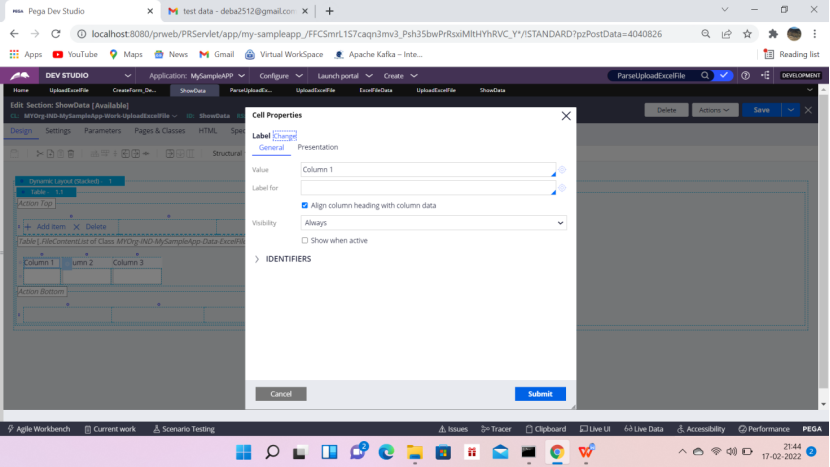The height and width of the screenshot is (467, 830).
Task: Click the cut scissors icon in section toolbar
Action: tap(39, 154)
